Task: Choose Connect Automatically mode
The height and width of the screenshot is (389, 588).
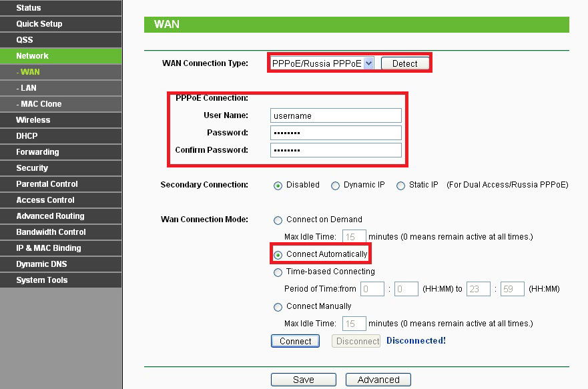Action: click(278, 255)
